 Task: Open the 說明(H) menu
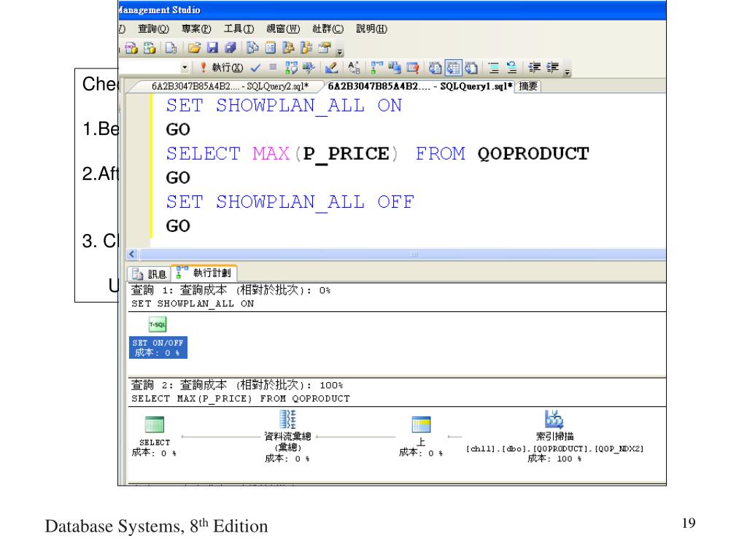pos(371,29)
